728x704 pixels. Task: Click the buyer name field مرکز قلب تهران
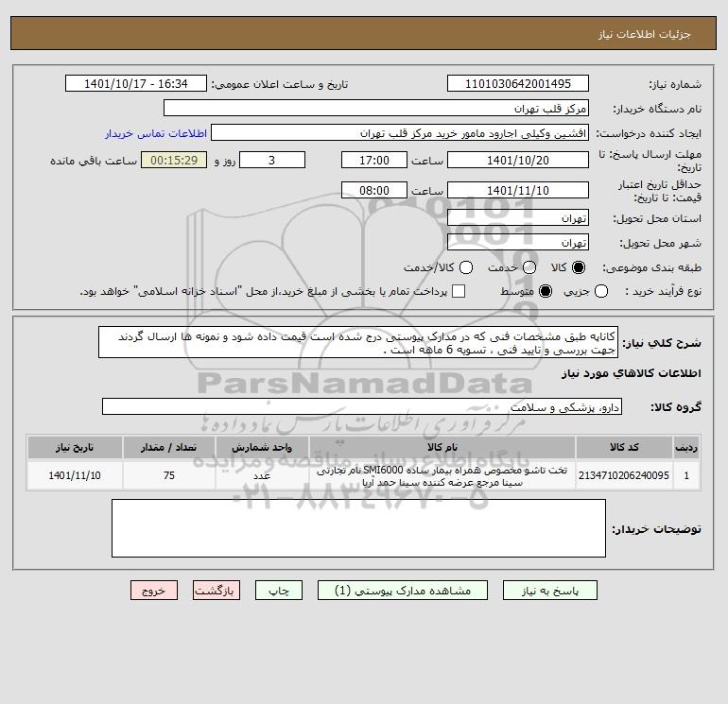(376, 108)
